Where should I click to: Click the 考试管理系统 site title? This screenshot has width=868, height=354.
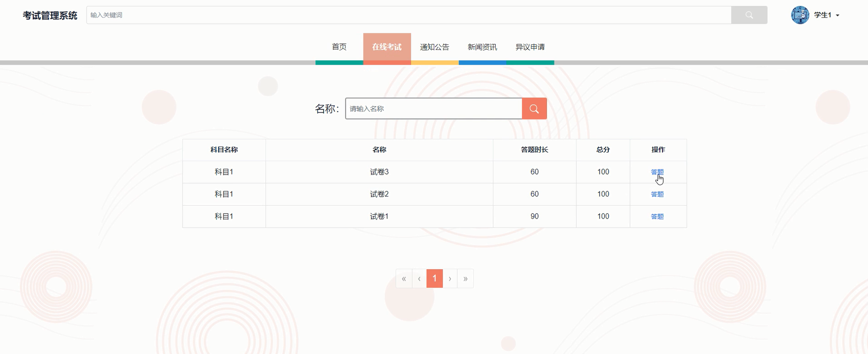click(50, 16)
